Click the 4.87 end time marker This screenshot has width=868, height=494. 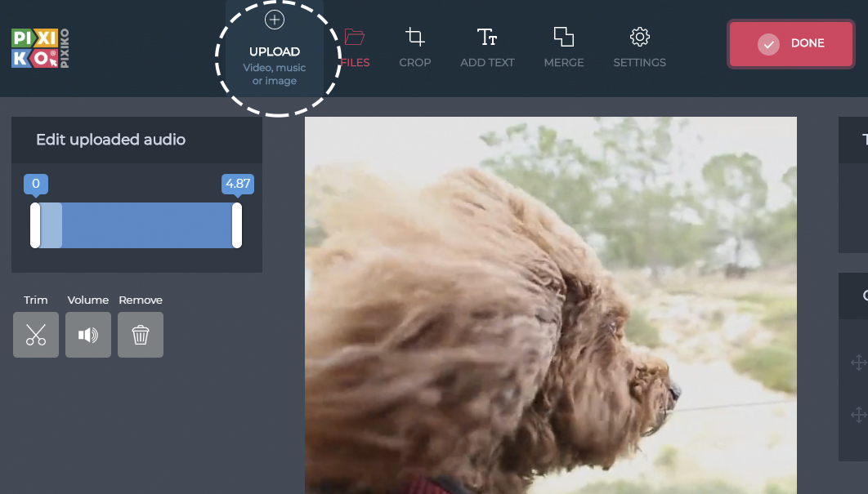(x=238, y=185)
